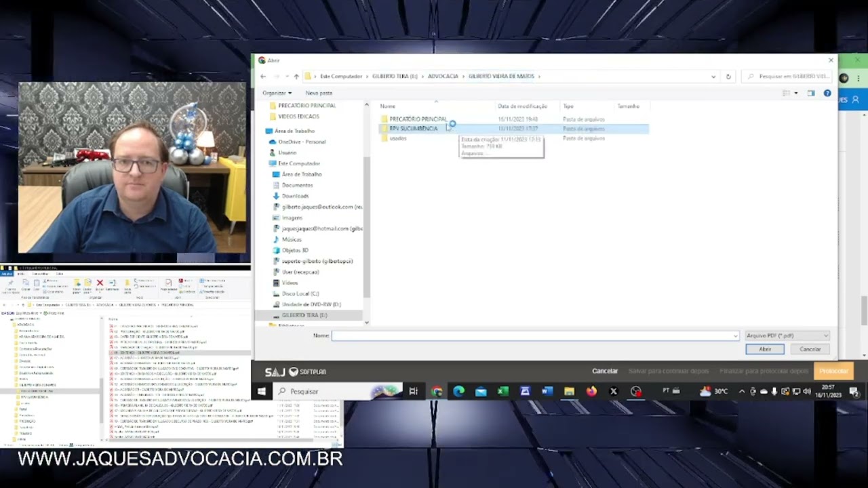
Task: Select Imagens in the navigation tree
Action: click(292, 218)
